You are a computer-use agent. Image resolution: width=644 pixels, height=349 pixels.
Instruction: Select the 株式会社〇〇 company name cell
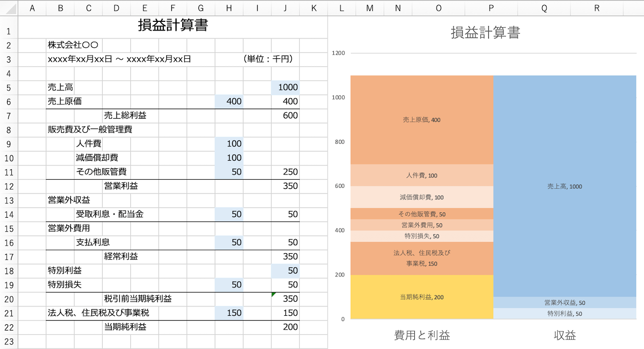[73, 46]
